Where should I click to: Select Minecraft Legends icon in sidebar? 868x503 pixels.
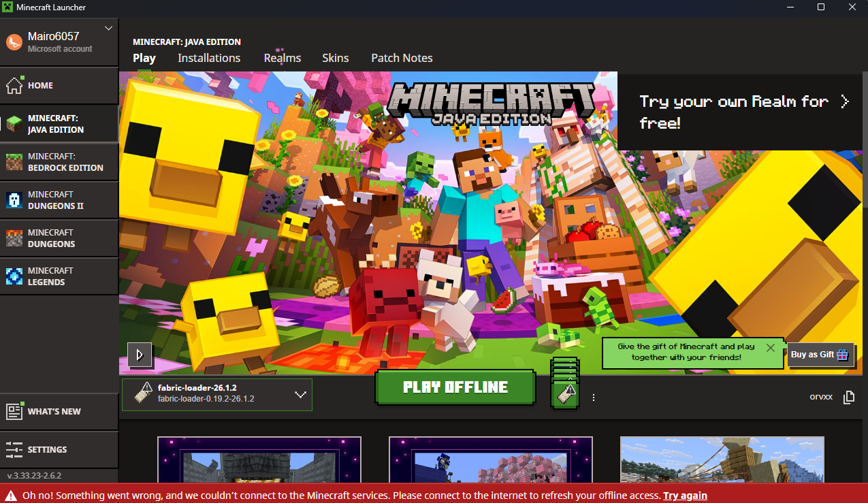point(14,276)
